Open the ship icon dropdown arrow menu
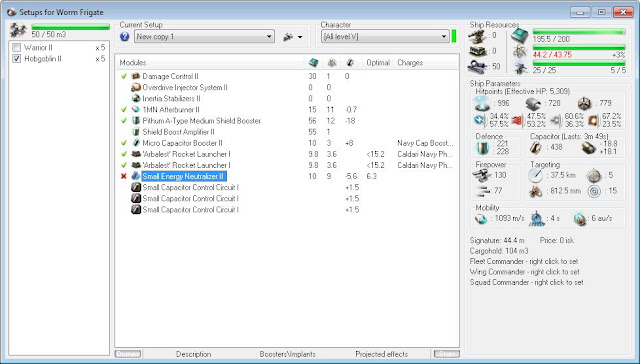The height and width of the screenshot is (364, 640). (300, 37)
